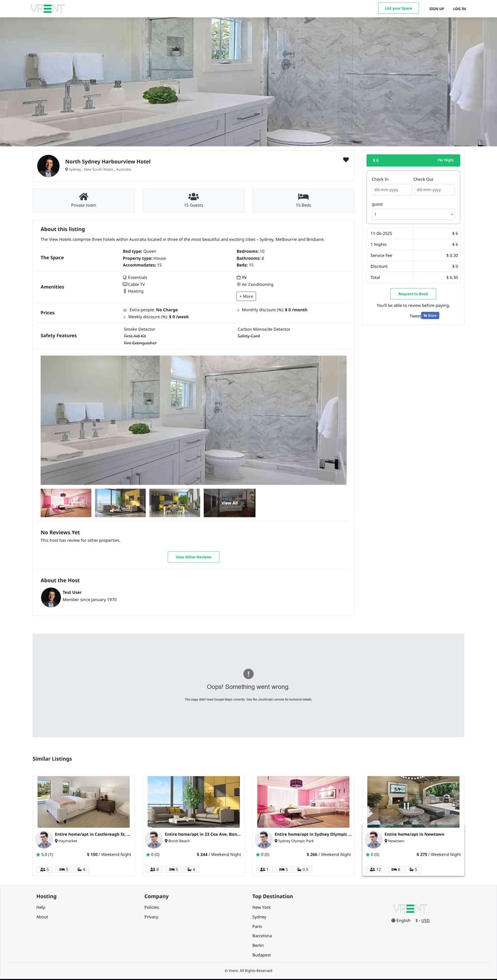
Task: Click the Private room house icon
Action: pos(83,196)
